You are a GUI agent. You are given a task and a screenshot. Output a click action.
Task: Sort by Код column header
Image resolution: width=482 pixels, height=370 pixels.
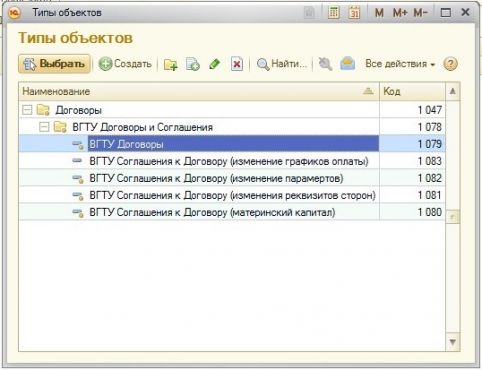pos(412,91)
